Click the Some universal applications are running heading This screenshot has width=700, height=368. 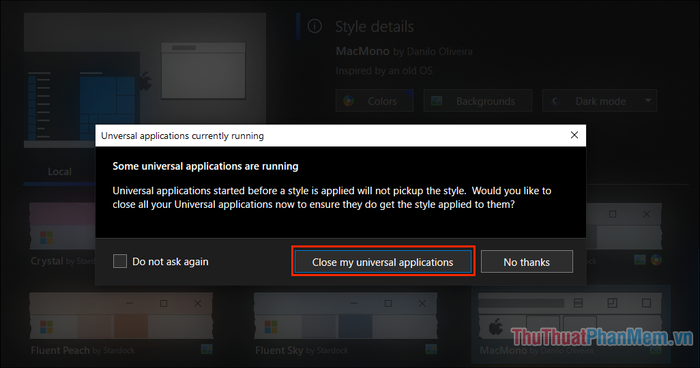coord(205,166)
